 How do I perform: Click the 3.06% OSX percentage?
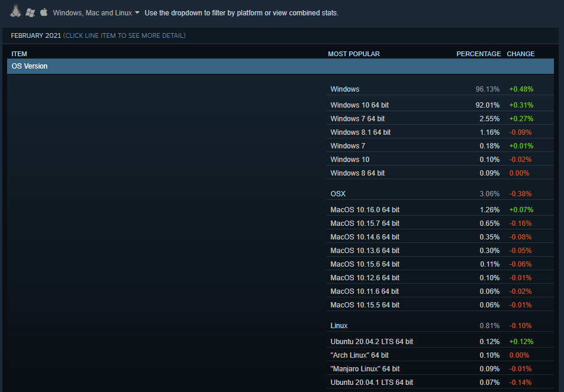coord(489,194)
